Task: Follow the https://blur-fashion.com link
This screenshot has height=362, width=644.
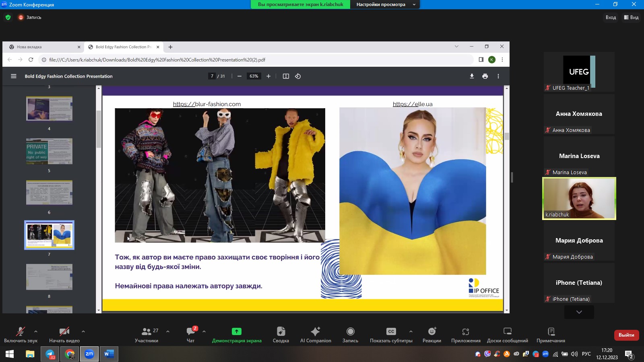Action: click(207, 104)
